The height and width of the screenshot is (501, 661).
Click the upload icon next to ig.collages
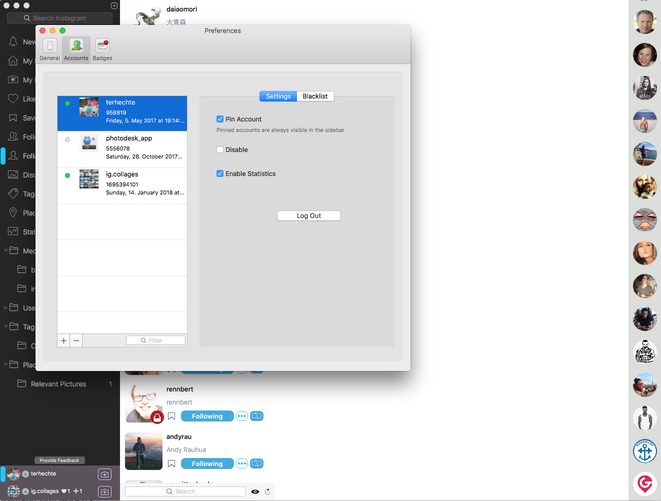pos(105,491)
